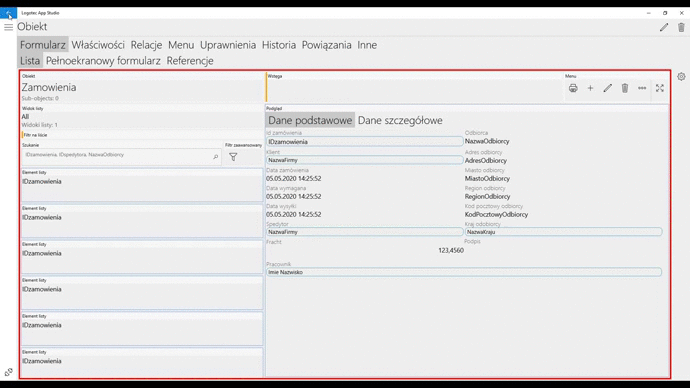The image size is (690, 388).
Task: Click the Sub-objects: 0 text
Action: [x=40, y=99]
